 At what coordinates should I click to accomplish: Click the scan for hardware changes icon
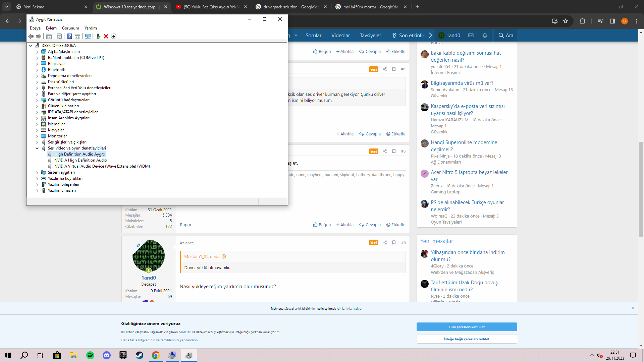pyautogui.click(x=88, y=36)
